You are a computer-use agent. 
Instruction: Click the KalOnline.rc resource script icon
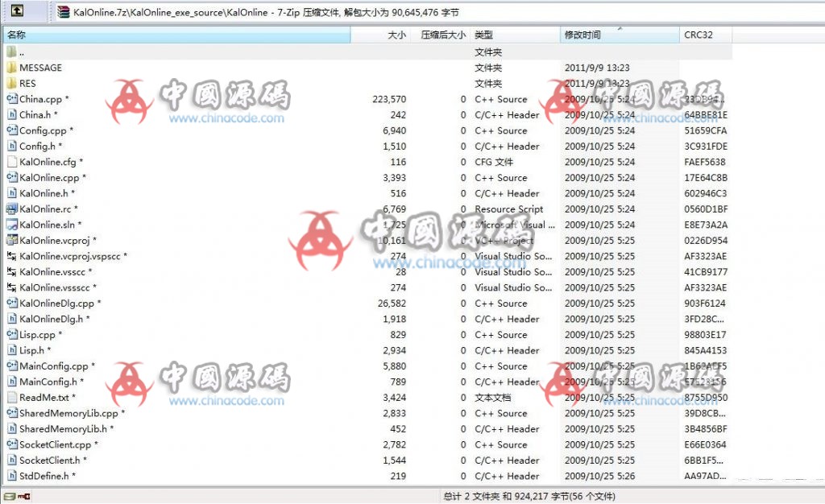click(11, 209)
